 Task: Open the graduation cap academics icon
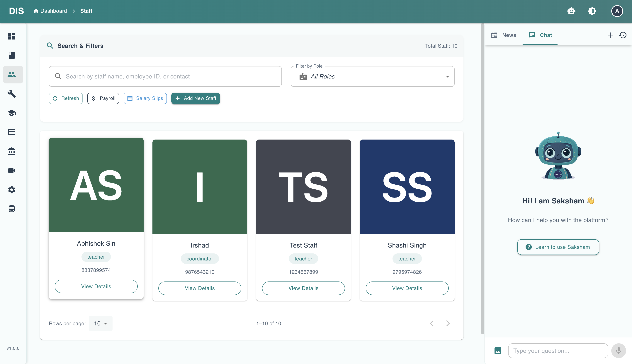click(11, 113)
